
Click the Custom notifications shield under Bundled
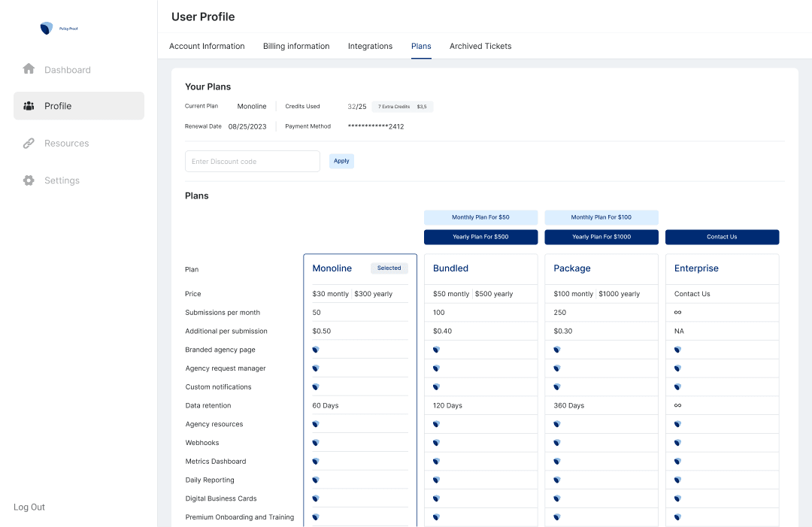[x=436, y=386]
